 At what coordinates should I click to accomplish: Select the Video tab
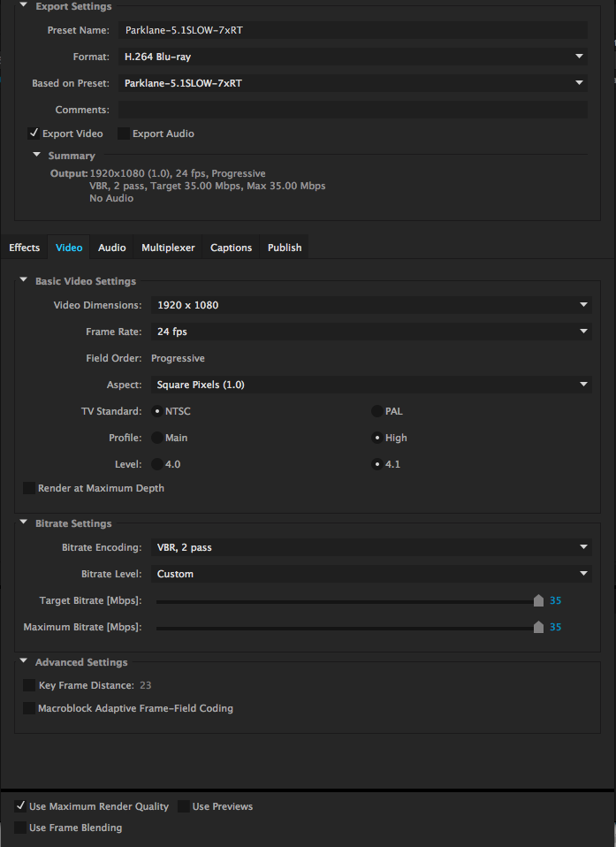coord(69,248)
